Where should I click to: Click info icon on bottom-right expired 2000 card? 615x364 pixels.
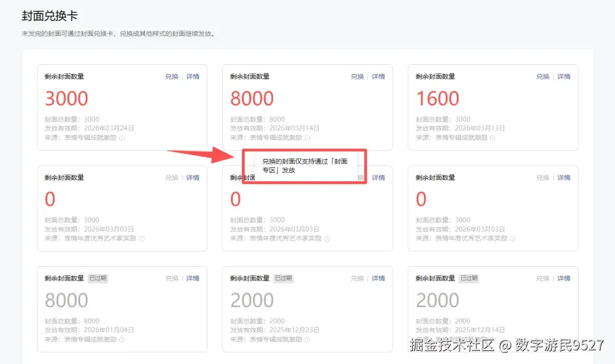(x=493, y=339)
